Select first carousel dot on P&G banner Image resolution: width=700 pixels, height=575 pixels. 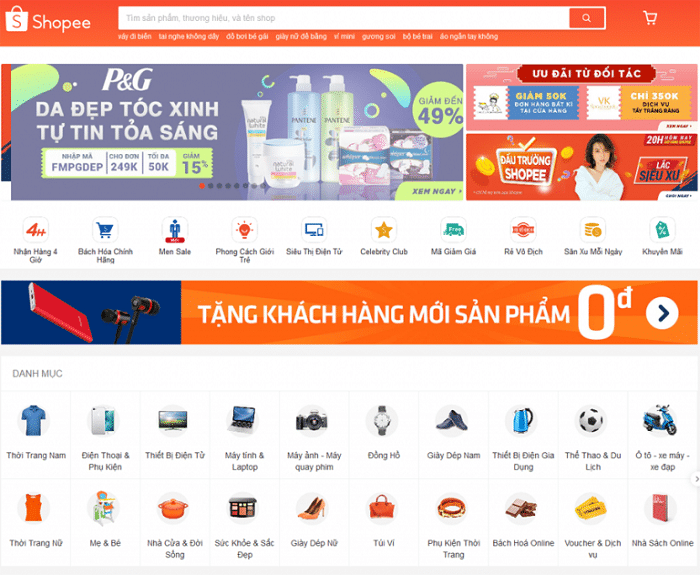[202, 186]
